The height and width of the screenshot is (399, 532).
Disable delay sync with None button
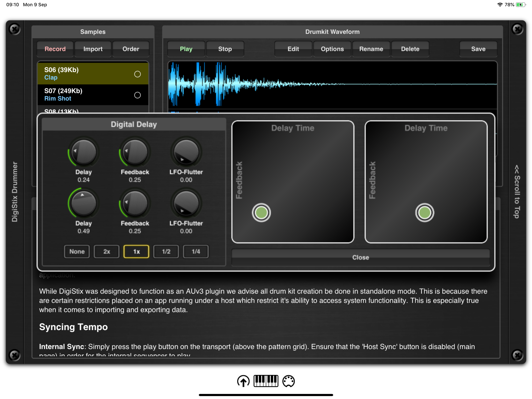(77, 252)
